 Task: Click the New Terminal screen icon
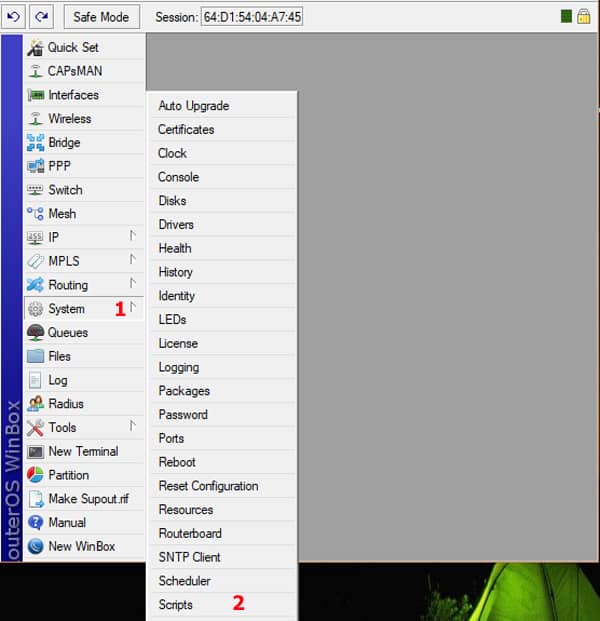point(35,451)
